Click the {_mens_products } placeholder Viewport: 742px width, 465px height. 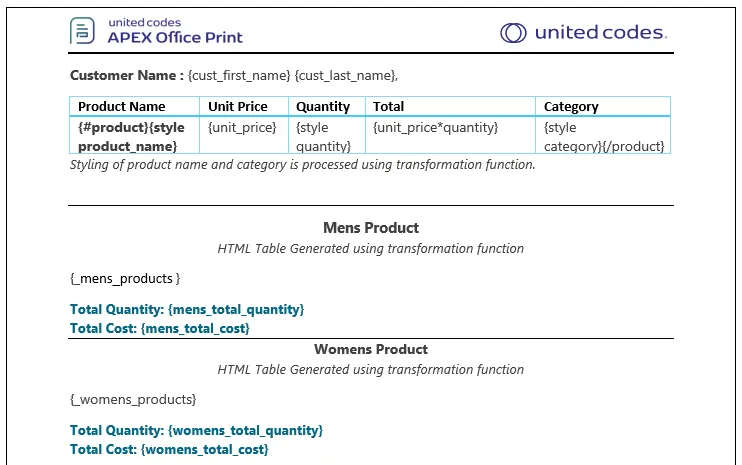click(x=125, y=279)
